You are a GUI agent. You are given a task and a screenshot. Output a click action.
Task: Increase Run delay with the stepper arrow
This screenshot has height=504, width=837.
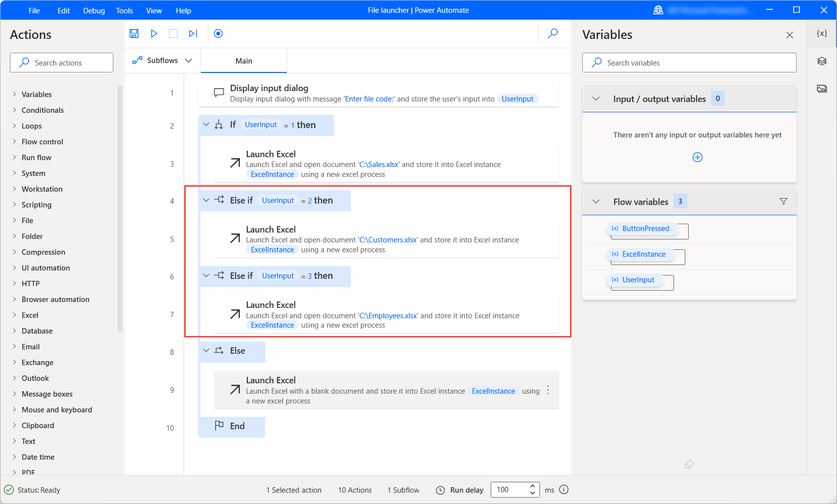[532, 486]
